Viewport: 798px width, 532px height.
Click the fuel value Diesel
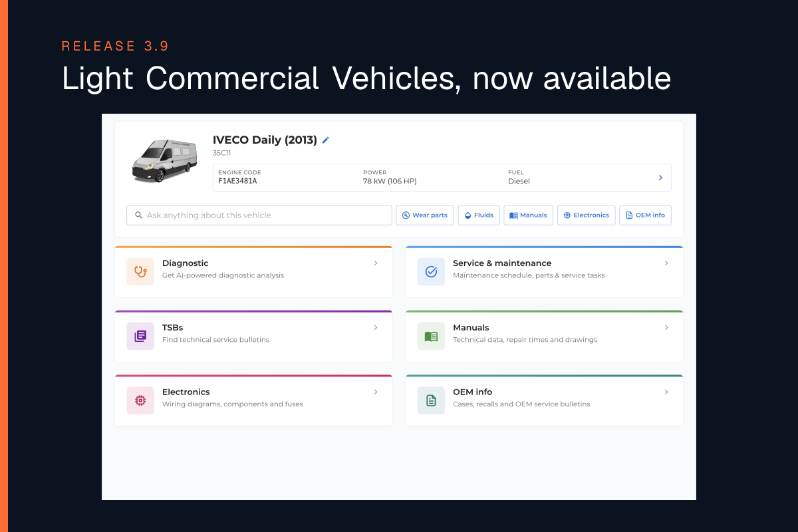(519, 181)
